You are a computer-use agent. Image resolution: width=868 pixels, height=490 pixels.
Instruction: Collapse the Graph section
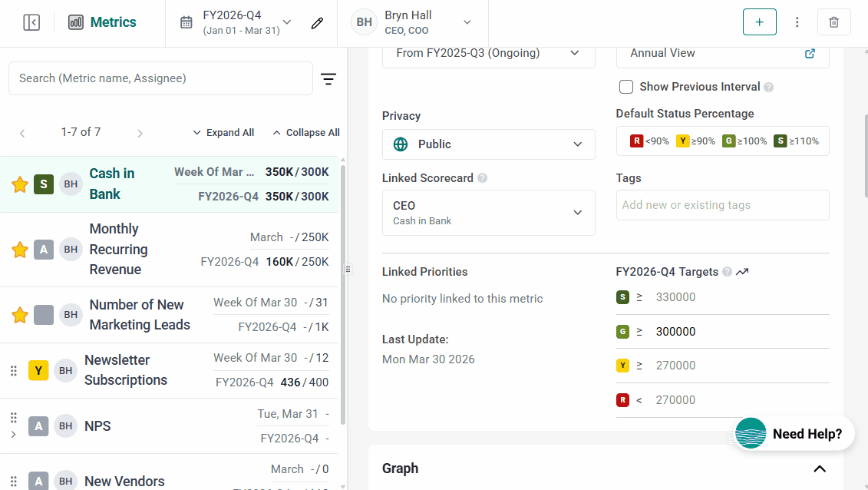(820, 468)
